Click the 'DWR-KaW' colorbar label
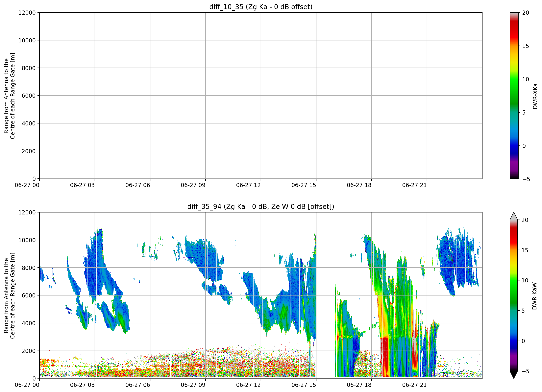 tap(535, 296)
